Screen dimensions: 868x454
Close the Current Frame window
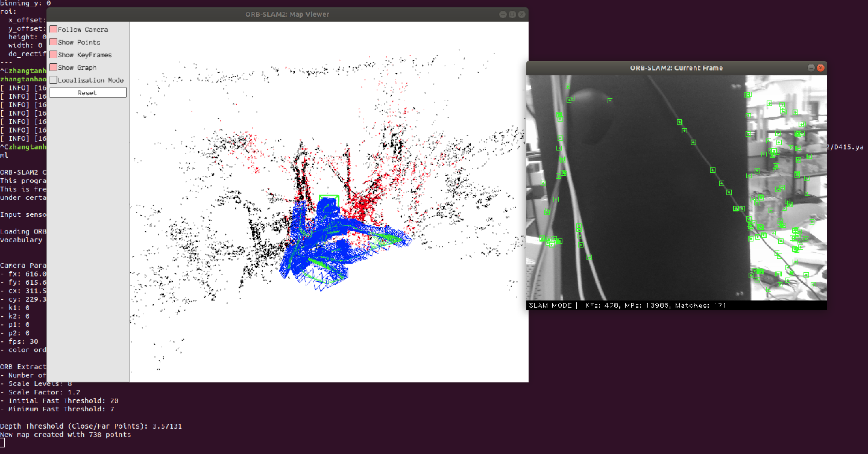[x=820, y=68]
